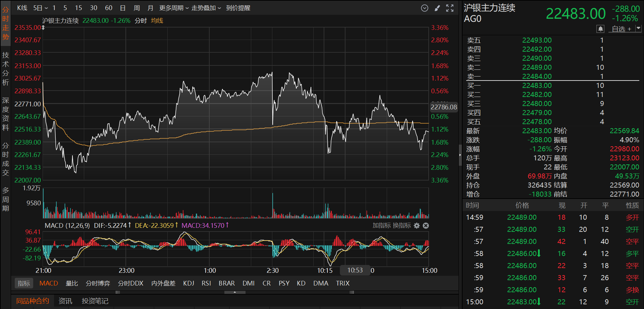Click 加指标 to add indicator

pos(382,225)
